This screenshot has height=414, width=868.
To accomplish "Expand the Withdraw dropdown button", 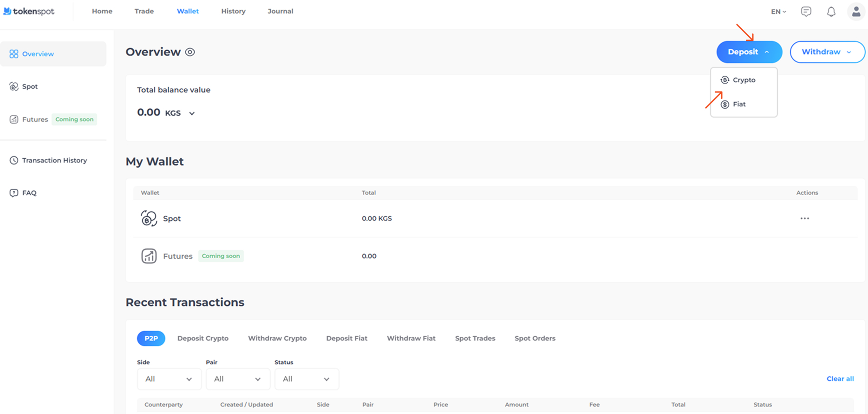I will 827,52.
